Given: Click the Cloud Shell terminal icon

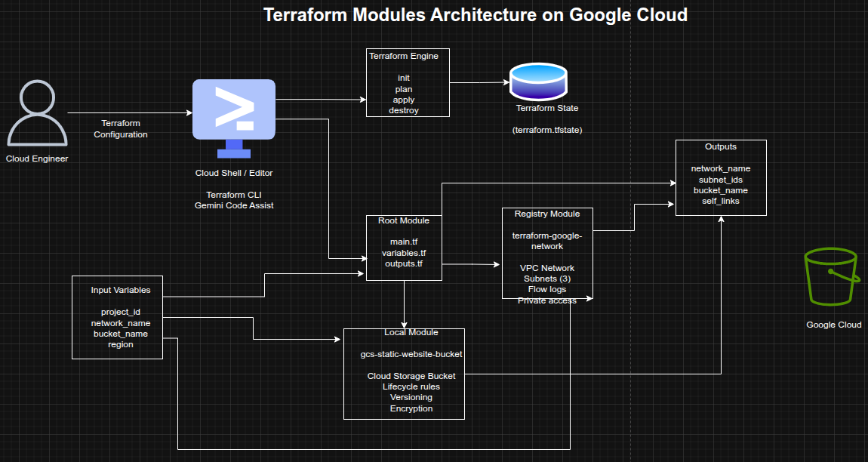Looking at the screenshot, I should pos(234,110).
